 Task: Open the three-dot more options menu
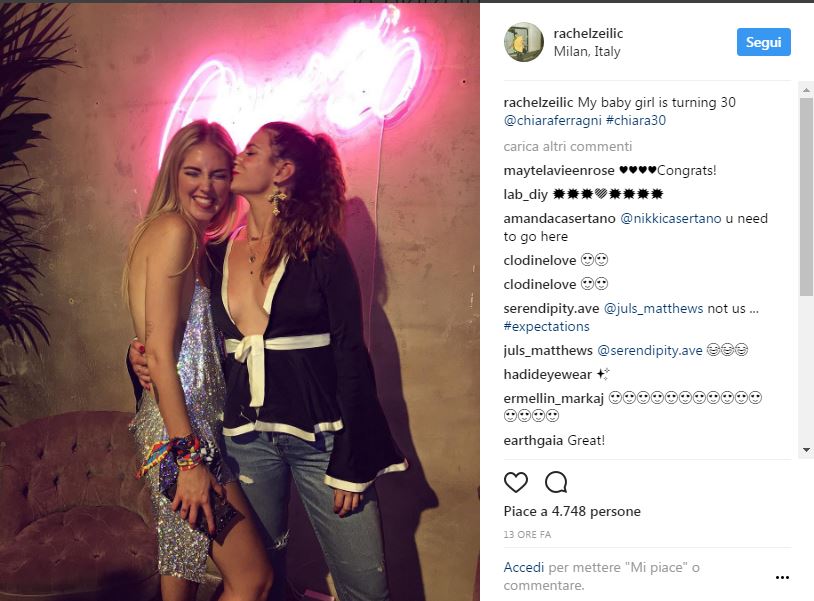click(x=782, y=577)
